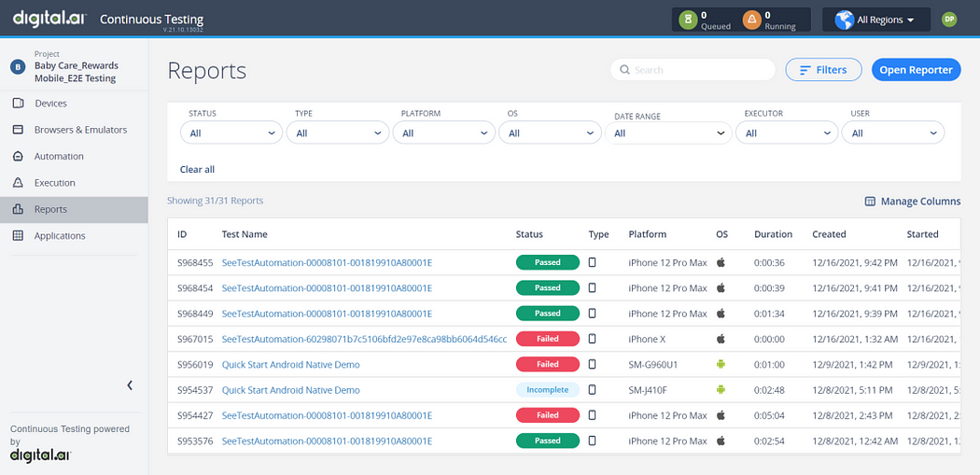This screenshot has height=475, width=980.
Task: Open the TYPE filter dropdown
Action: pos(338,133)
